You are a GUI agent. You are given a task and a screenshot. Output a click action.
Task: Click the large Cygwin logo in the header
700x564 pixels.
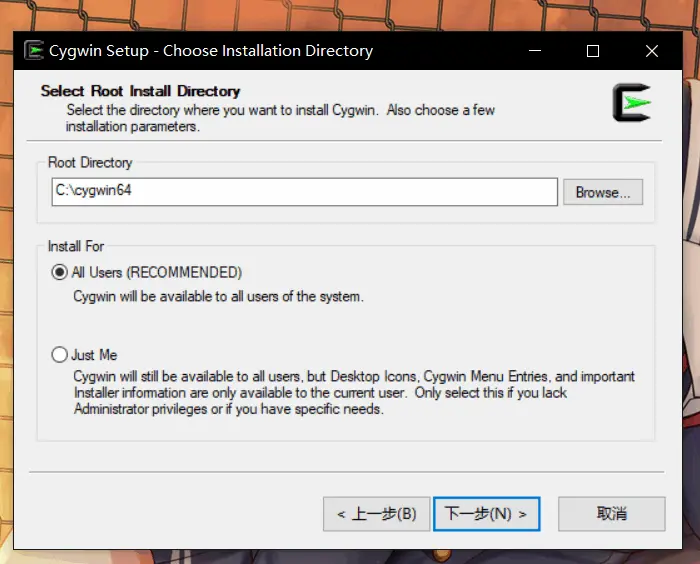[x=632, y=103]
